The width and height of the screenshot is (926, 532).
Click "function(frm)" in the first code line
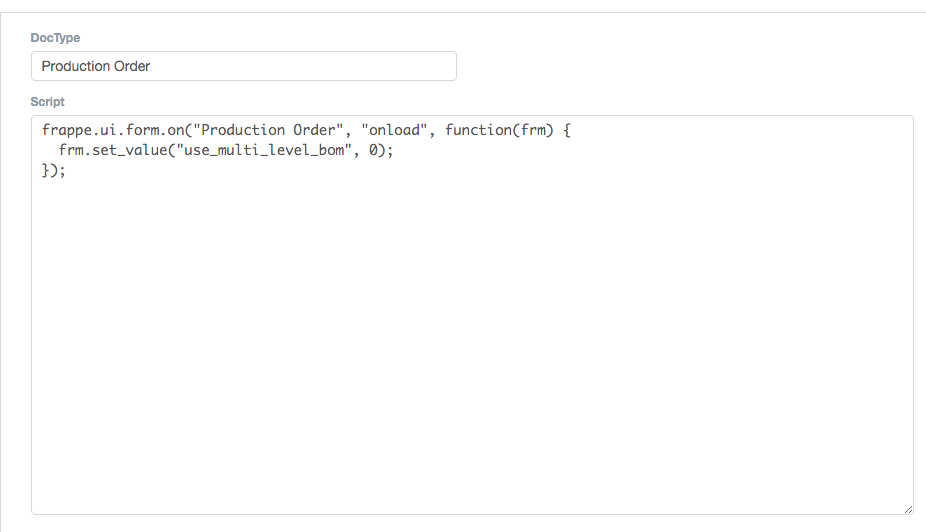tap(499, 130)
